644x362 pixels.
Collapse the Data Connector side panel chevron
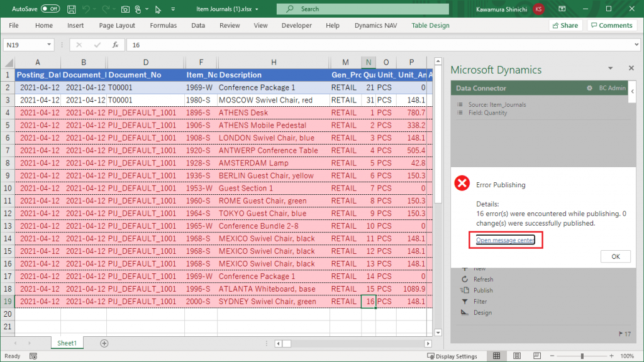[633, 92]
